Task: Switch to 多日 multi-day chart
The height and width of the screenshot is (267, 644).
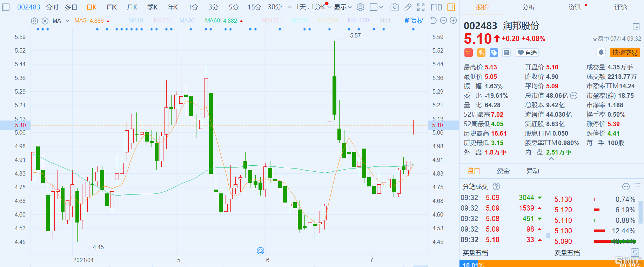Action: pos(71,7)
